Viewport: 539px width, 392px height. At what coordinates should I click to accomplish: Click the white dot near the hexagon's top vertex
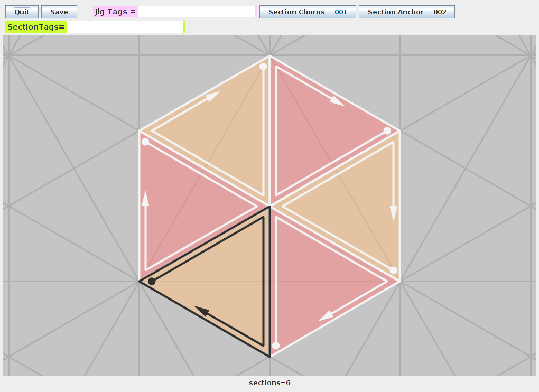click(263, 67)
